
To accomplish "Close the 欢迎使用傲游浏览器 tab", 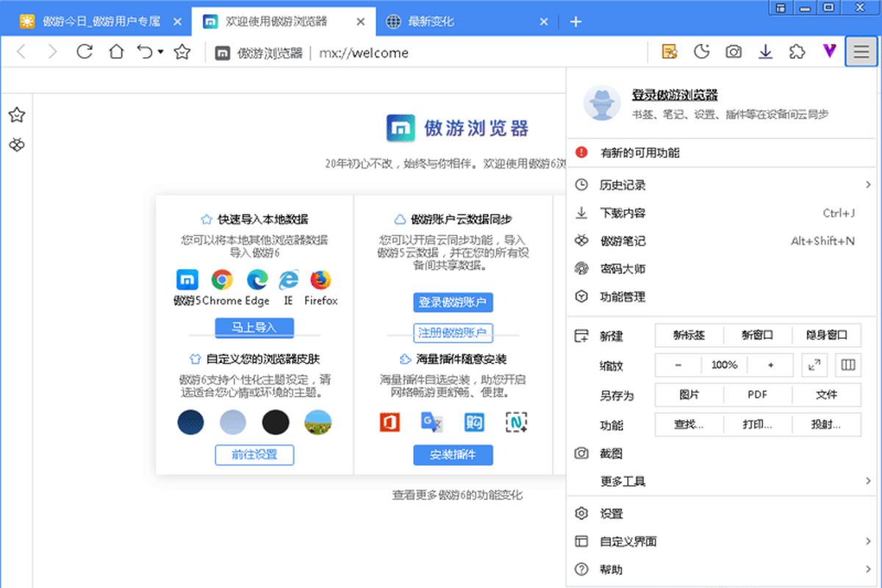I will click(361, 22).
